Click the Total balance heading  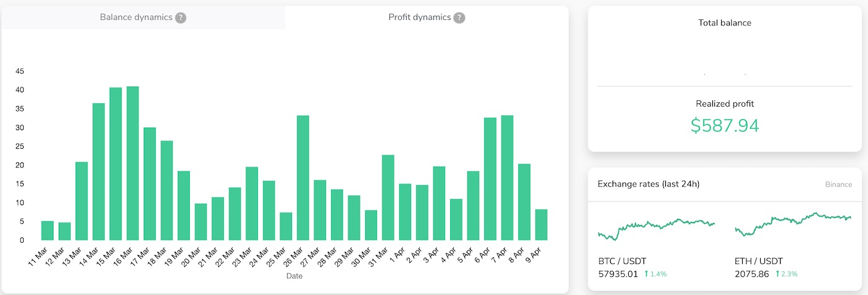click(x=724, y=23)
